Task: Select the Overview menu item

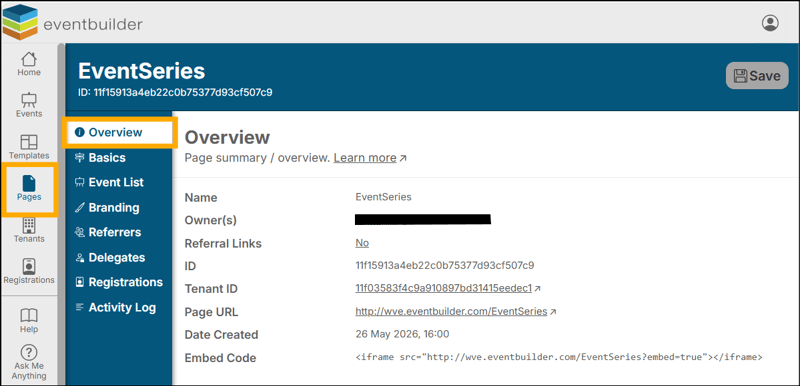Action: [120, 133]
